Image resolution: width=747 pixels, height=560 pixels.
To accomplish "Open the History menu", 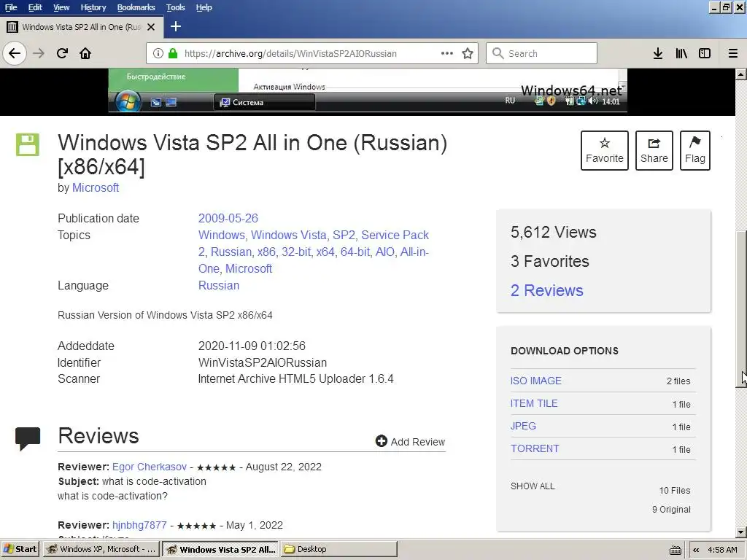I will pos(93,7).
